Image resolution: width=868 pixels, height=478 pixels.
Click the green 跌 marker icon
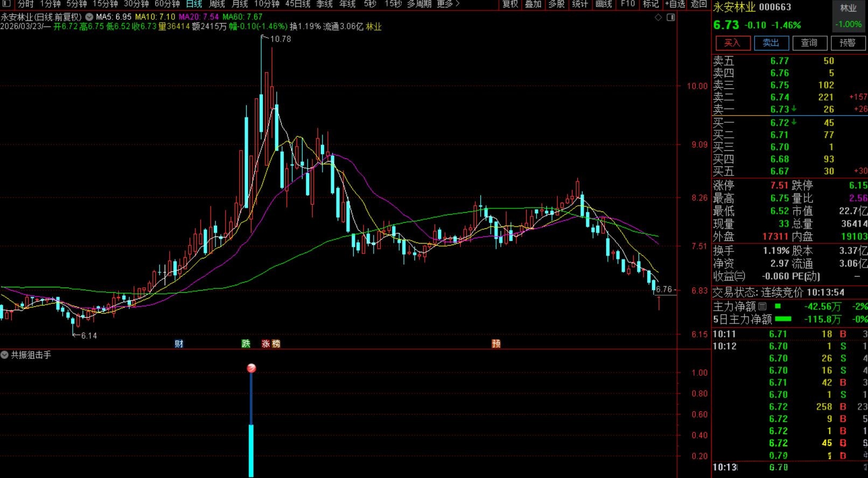pos(246,343)
